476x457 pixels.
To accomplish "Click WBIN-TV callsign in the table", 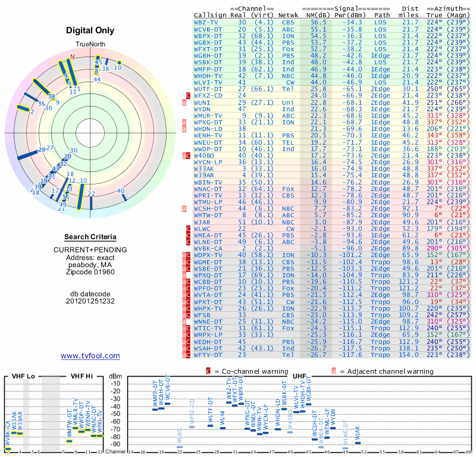I will pyautogui.click(x=208, y=182).
